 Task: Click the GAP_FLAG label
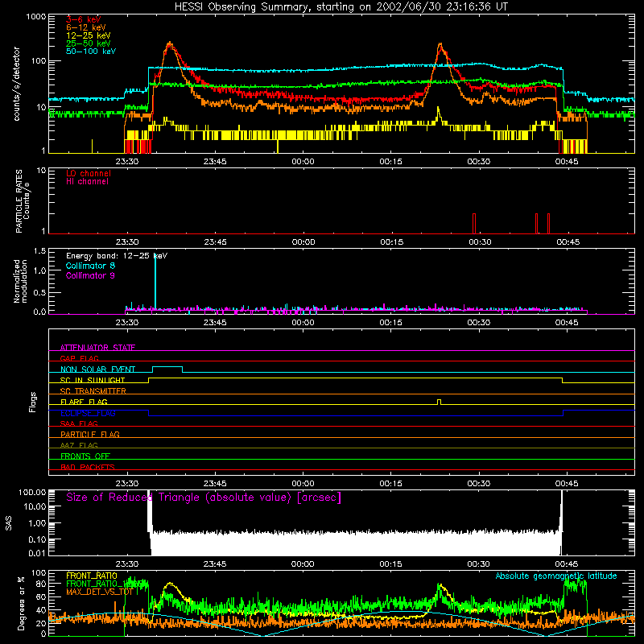click(79, 358)
